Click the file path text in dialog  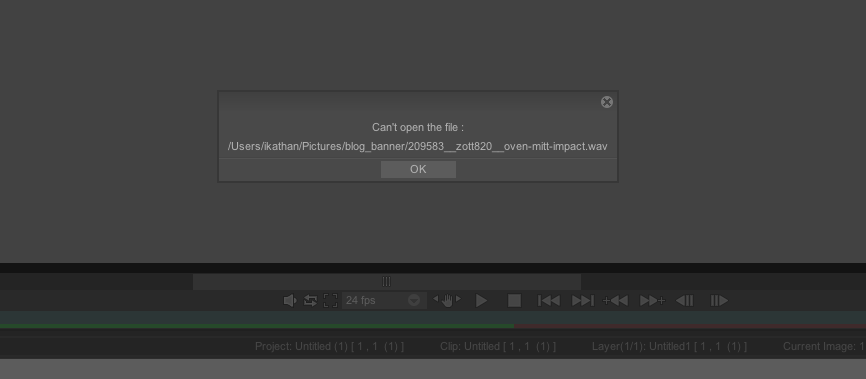pyautogui.click(x=418, y=146)
